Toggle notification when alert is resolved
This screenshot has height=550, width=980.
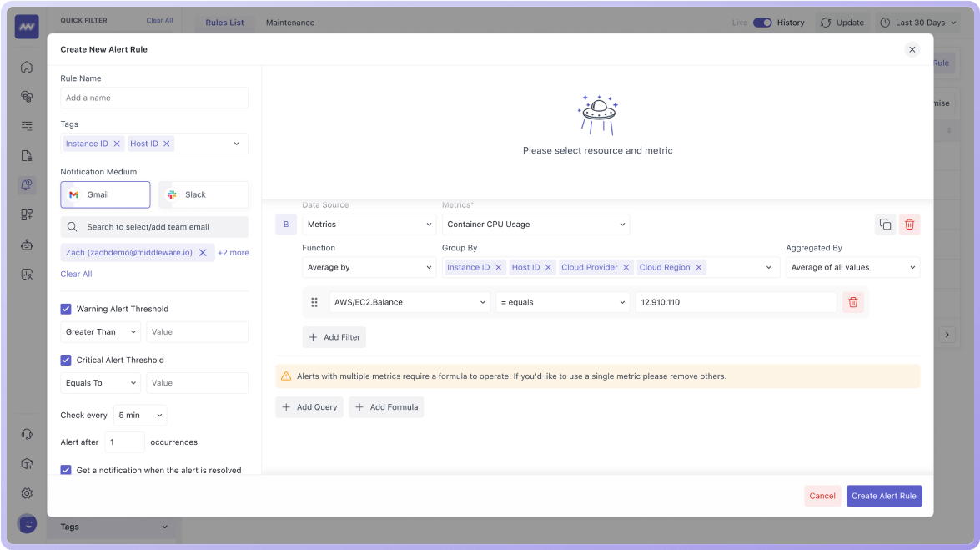[x=66, y=470]
